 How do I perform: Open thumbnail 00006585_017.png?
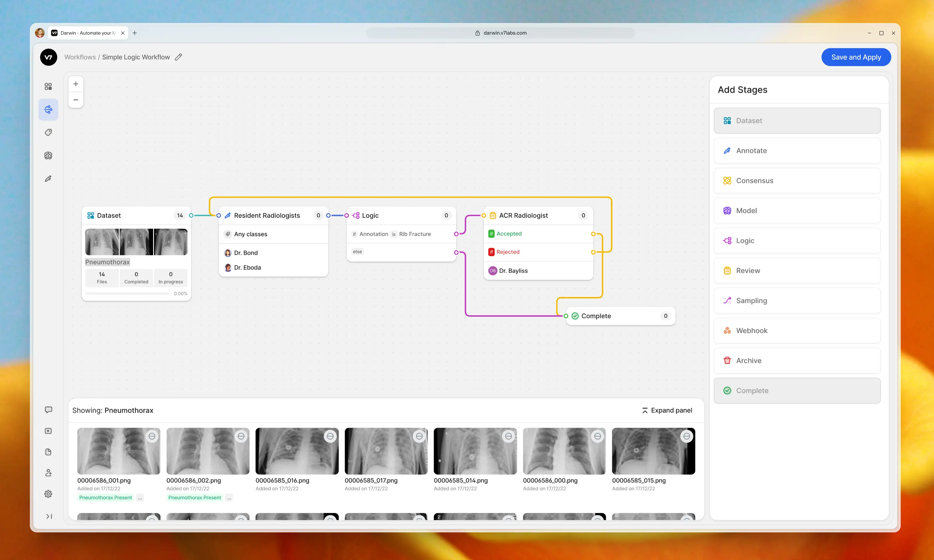pyautogui.click(x=386, y=451)
